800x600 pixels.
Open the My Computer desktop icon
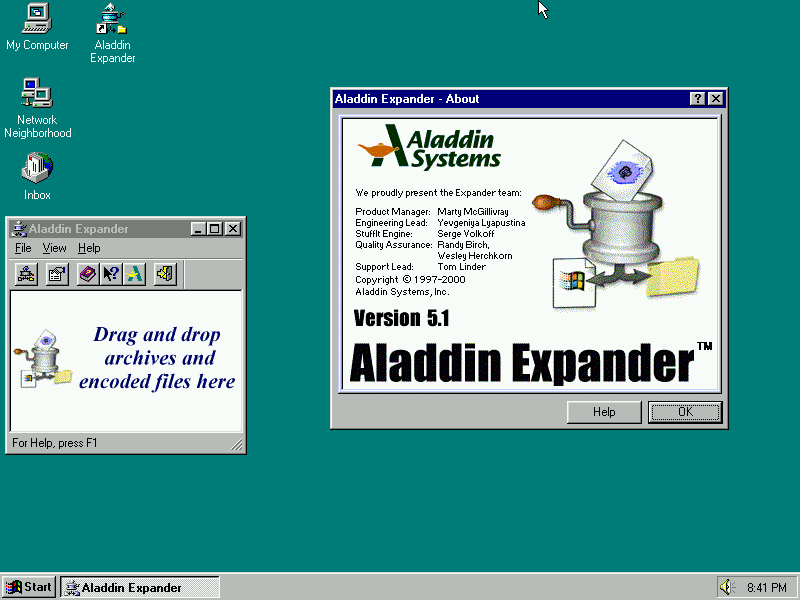(37, 27)
